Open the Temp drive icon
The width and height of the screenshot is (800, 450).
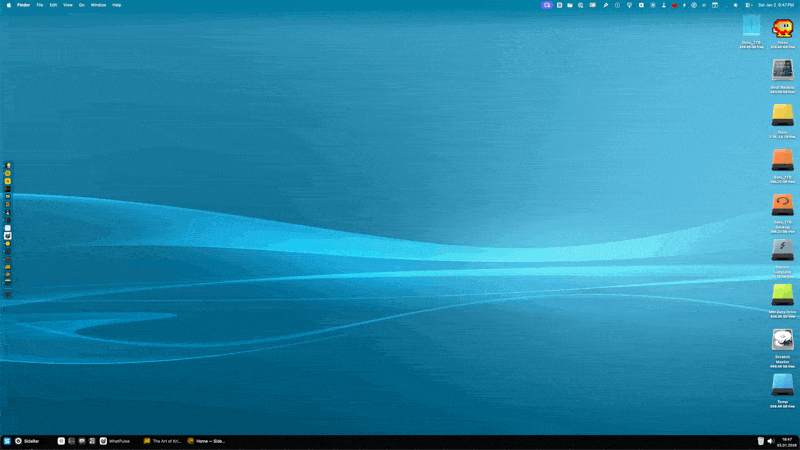(782, 385)
